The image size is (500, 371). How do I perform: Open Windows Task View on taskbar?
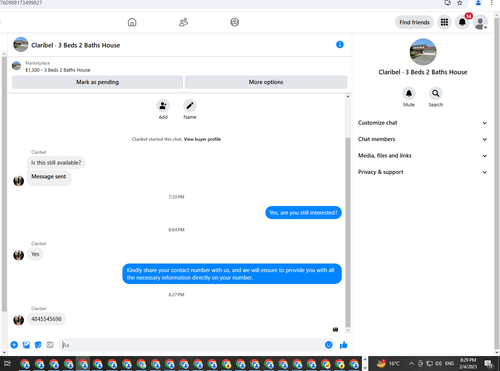pyautogui.click(x=7, y=363)
